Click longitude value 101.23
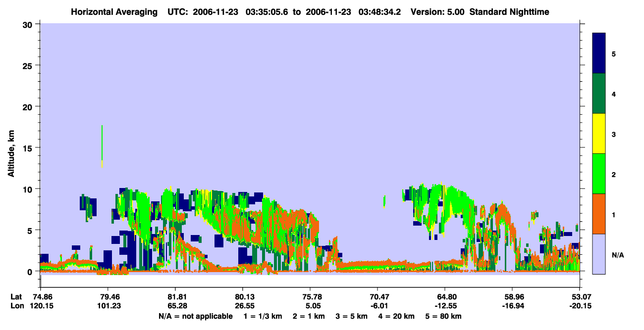Image resolution: width=644 pixels, height=330 pixels. 107,306
